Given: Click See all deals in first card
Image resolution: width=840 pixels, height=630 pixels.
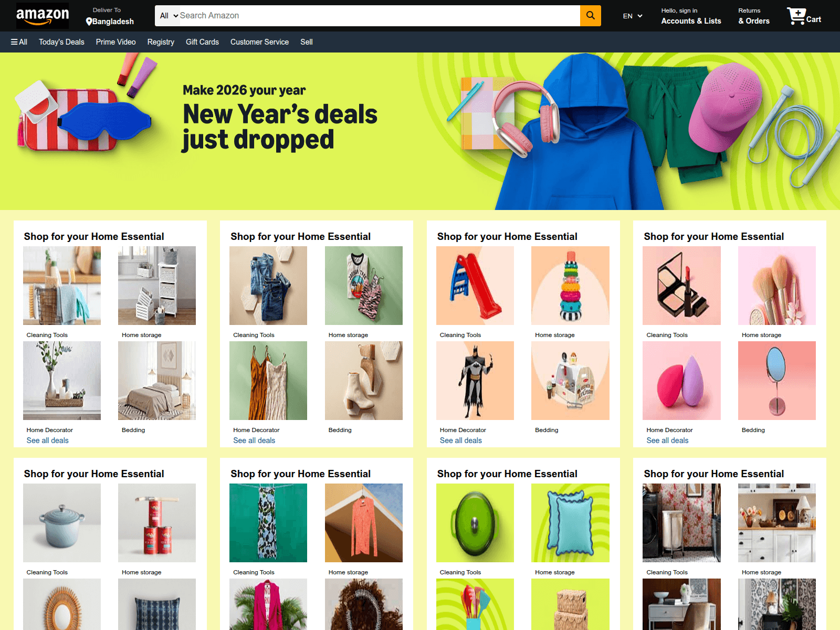Looking at the screenshot, I should coord(48,440).
